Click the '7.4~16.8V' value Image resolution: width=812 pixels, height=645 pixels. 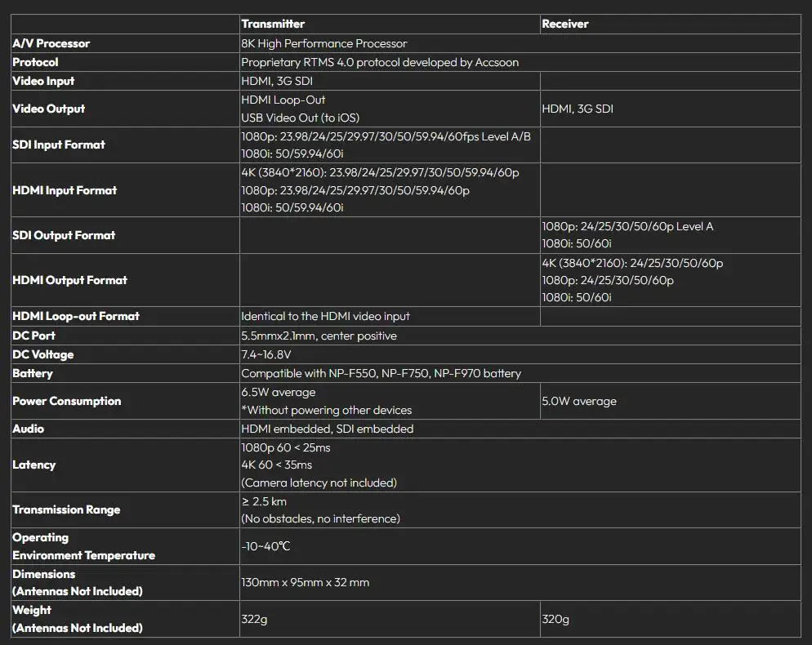coord(266,354)
